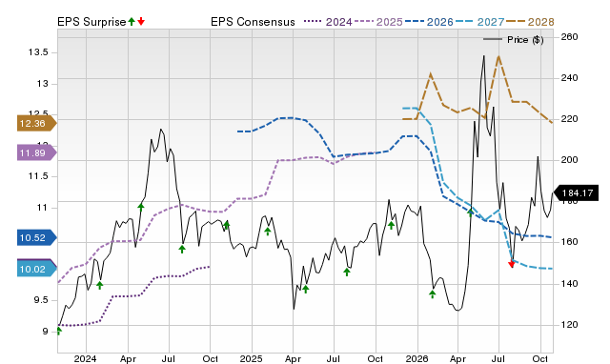Viewport: 610px width, 364px height.
Task: Click the red down arrow in EPS Surprise legend
Action: (x=141, y=21)
